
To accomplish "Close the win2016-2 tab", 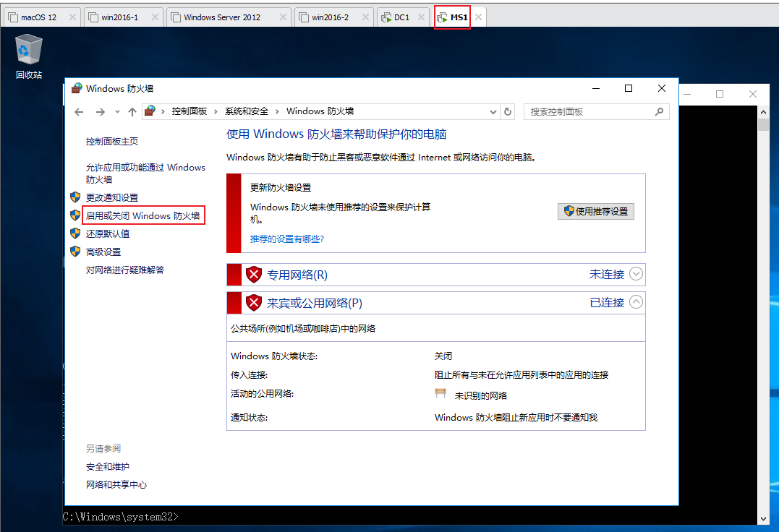I will pos(366,17).
